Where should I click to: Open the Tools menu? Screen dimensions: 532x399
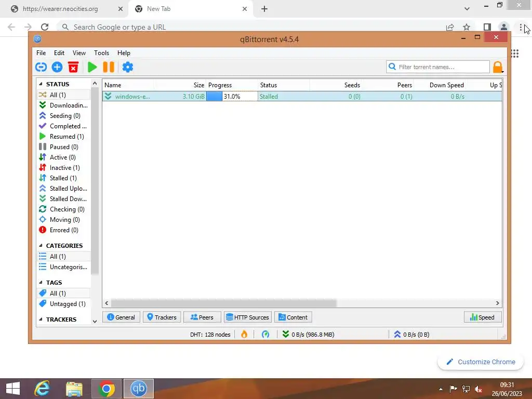(101, 53)
